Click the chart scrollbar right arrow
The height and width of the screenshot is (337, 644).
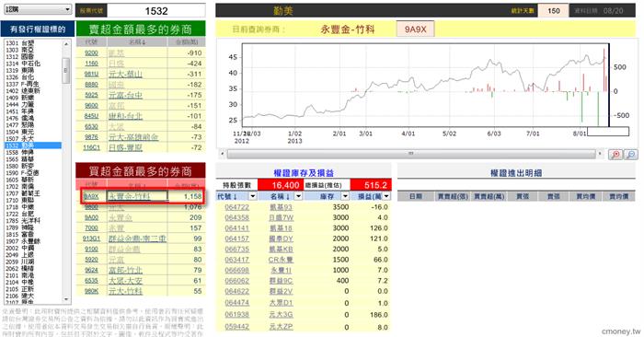pos(600,154)
